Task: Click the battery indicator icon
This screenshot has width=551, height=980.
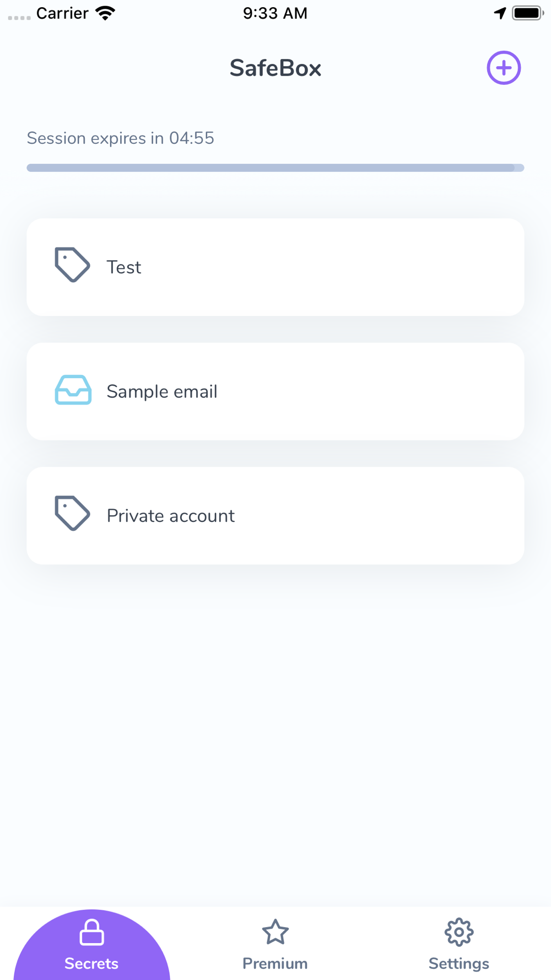Action: pyautogui.click(x=528, y=13)
